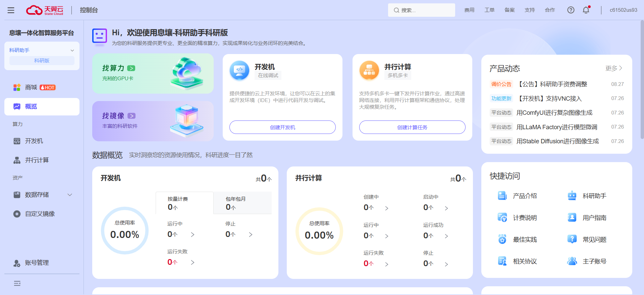
Task: Click the 自定义镜像 disc icon
Action: point(17,214)
